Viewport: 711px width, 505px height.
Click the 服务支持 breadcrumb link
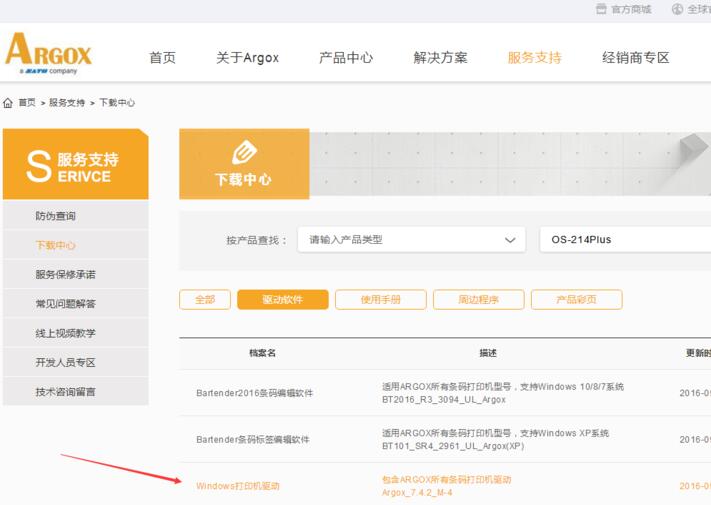pyautogui.click(x=67, y=103)
